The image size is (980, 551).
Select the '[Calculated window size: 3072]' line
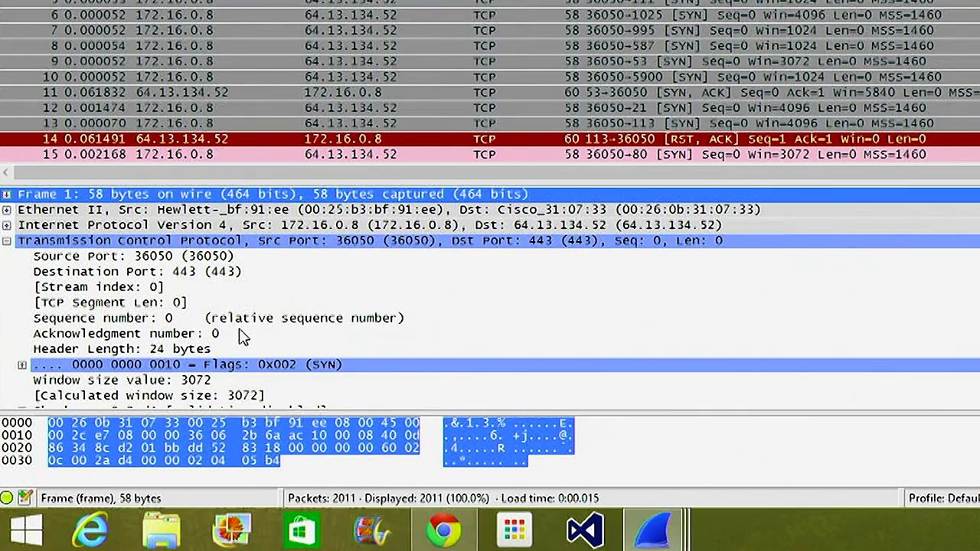pos(149,396)
